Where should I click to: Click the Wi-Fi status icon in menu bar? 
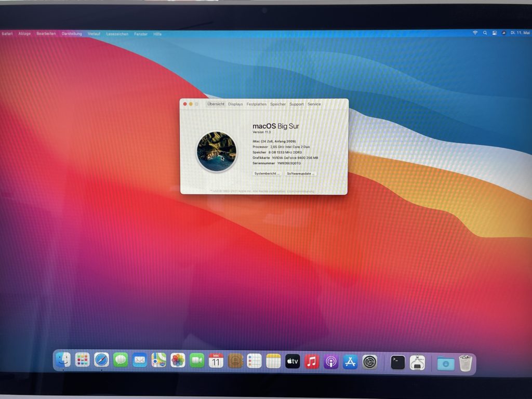[x=475, y=33]
